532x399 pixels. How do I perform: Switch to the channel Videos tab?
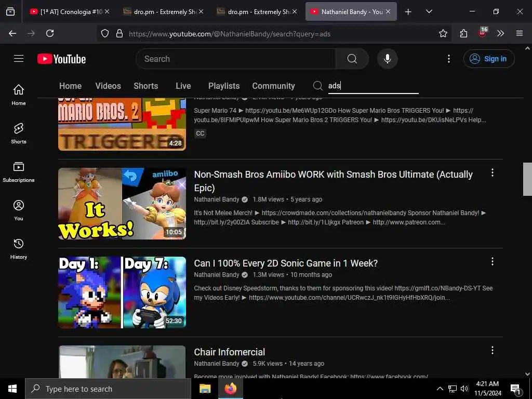coord(108,86)
